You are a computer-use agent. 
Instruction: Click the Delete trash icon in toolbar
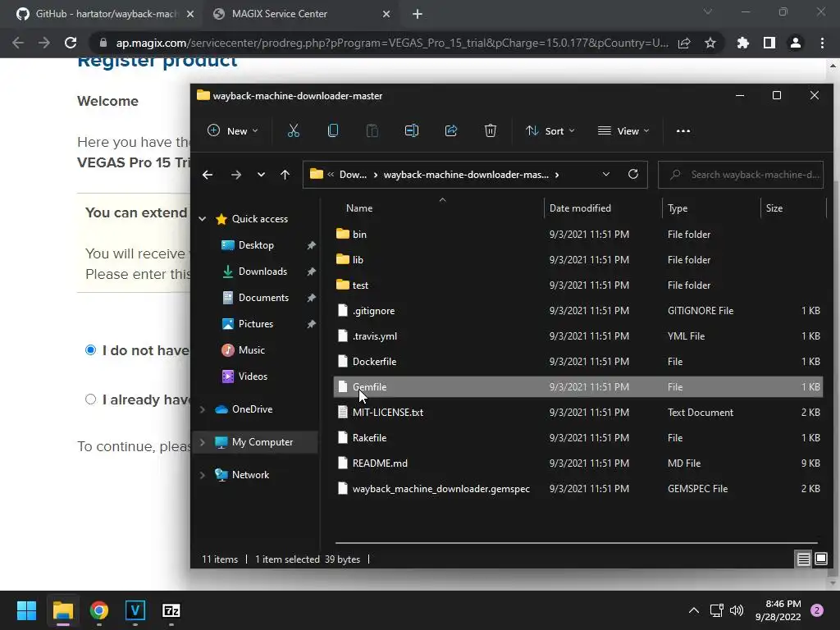click(x=491, y=130)
